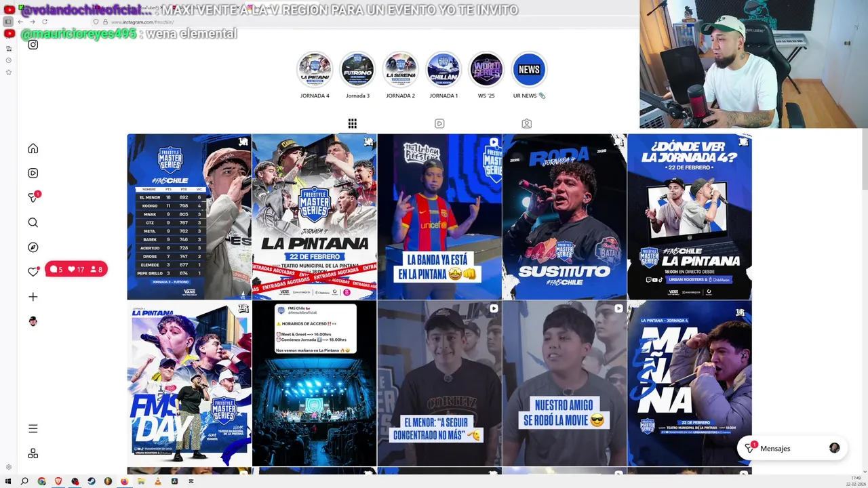Open 'El Menor: a seguir concentrado' reel
The image size is (868, 488).
(439, 384)
